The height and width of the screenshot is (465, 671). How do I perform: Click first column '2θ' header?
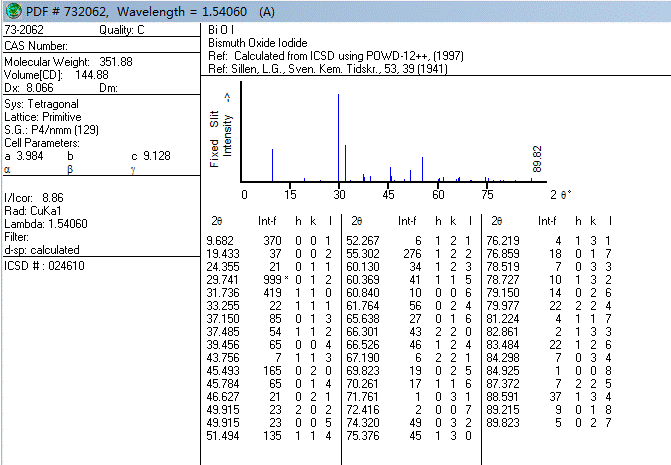tap(217, 221)
